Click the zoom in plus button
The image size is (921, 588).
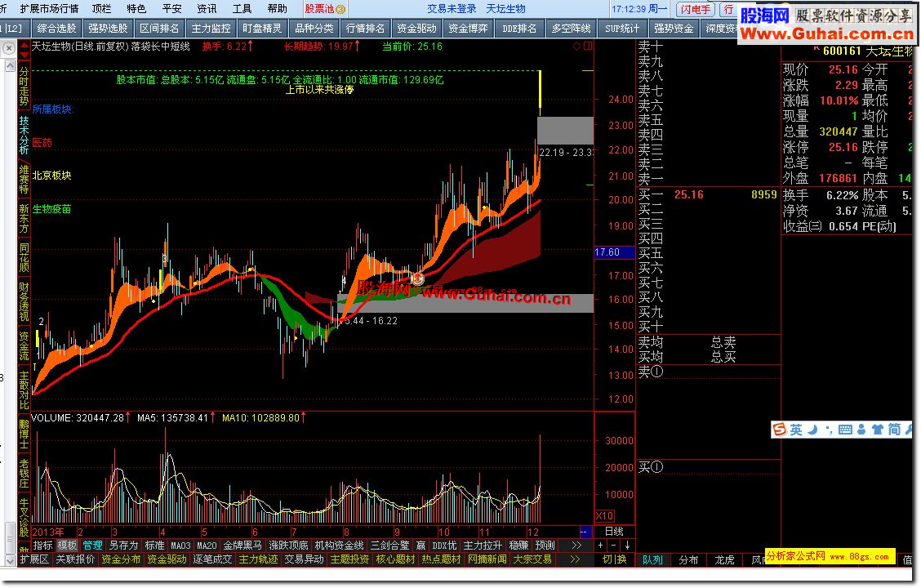click(600, 545)
